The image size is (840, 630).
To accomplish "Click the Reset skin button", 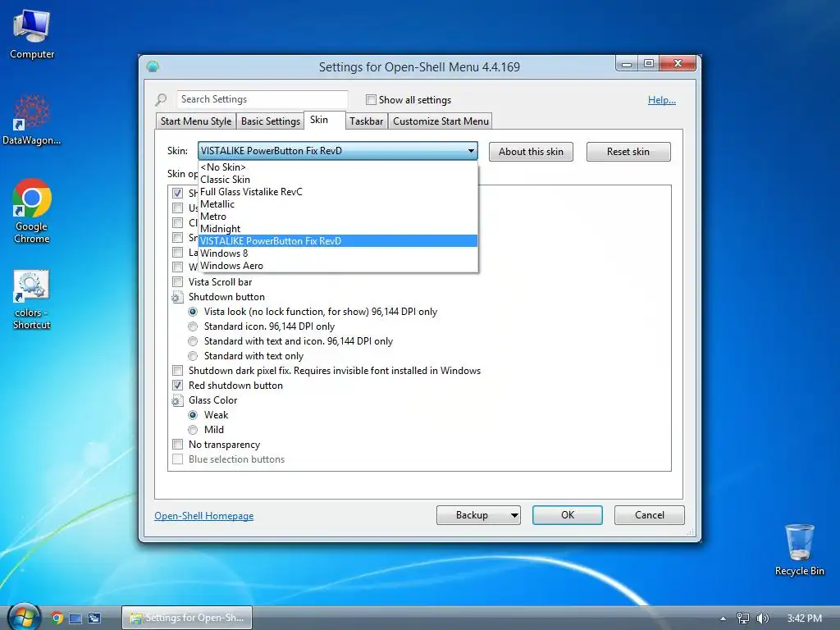I will (628, 152).
